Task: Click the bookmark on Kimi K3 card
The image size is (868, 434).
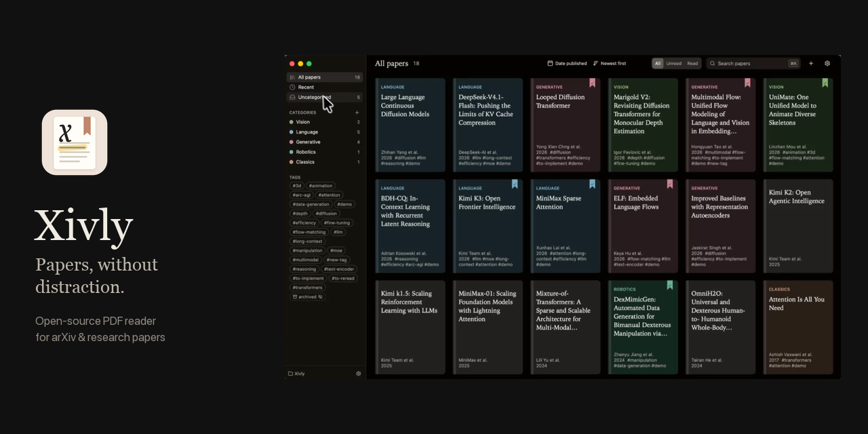Action: tap(515, 184)
